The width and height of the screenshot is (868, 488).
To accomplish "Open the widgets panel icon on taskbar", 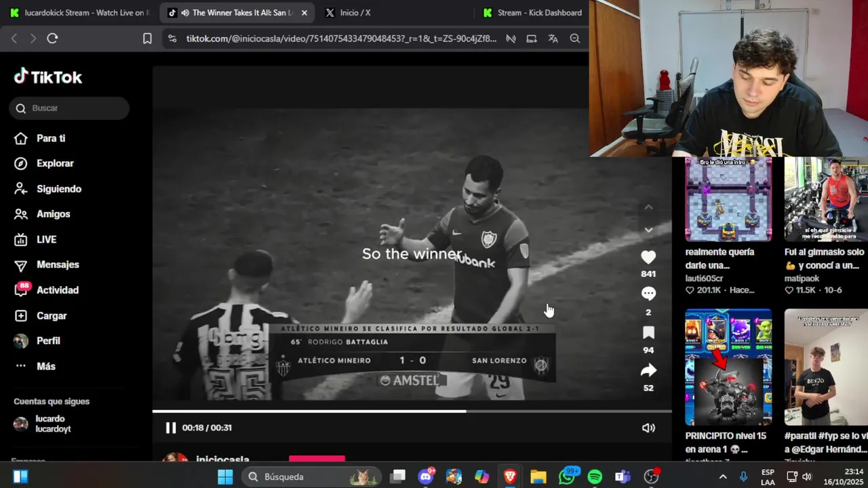I will pyautogui.click(x=20, y=477).
